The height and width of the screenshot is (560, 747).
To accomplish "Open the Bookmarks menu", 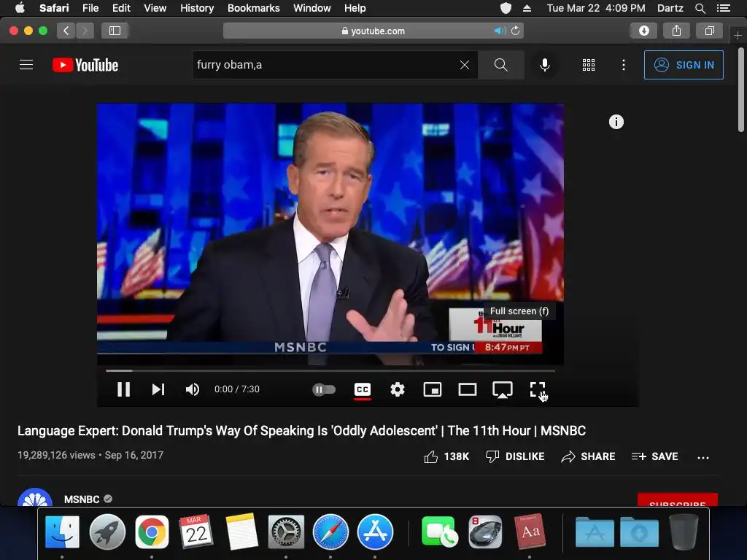I will pyautogui.click(x=253, y=8).
